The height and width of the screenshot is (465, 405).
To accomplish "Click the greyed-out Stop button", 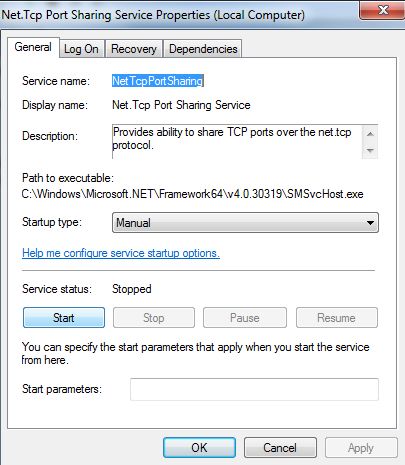I will [x=154, y=318].
